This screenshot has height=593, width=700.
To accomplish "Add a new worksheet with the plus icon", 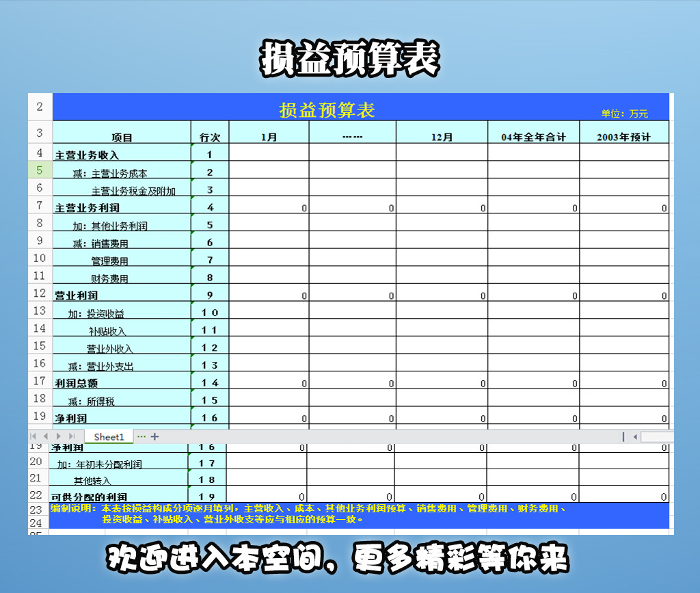I will pyautogui.click(x=154, y=436).
